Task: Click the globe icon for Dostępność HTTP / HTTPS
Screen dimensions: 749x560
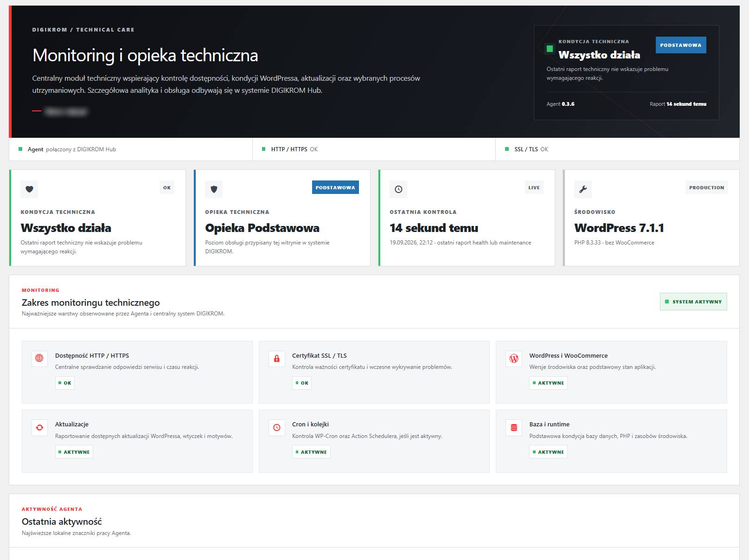Action: [x=39, y=358]
